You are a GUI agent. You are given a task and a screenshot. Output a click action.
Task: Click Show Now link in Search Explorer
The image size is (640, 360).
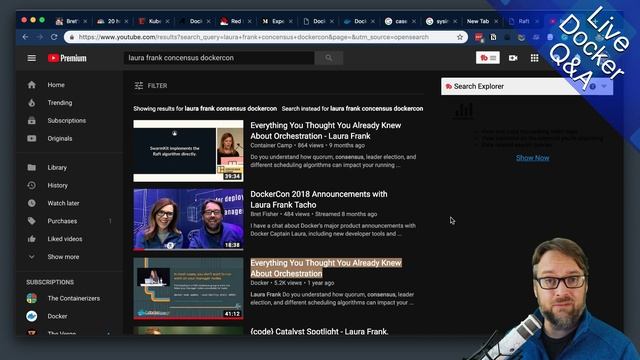point(532,158)
